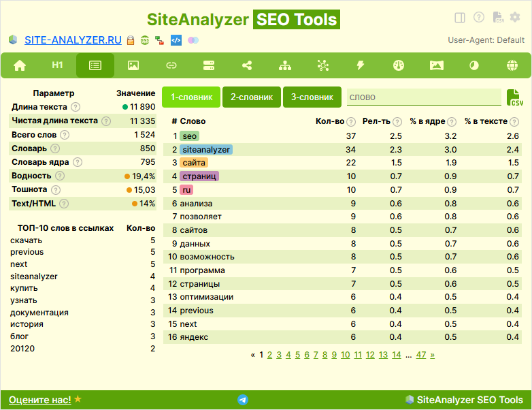Go to page 47 of results
Viewport: 532px width, 410px height.
coord(421,355)
